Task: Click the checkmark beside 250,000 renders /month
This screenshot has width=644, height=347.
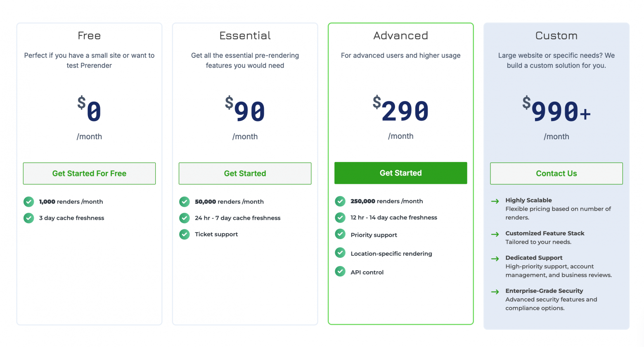Action: (340, 201)
